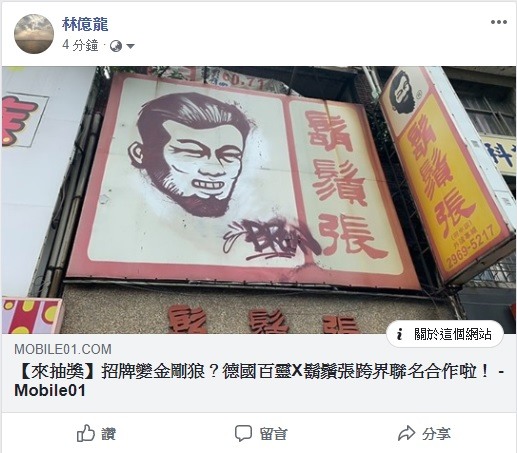The height and width of the screenshot is (453, 517).
Task: Open 林億龍's profile name link
Action: point(85,24)
